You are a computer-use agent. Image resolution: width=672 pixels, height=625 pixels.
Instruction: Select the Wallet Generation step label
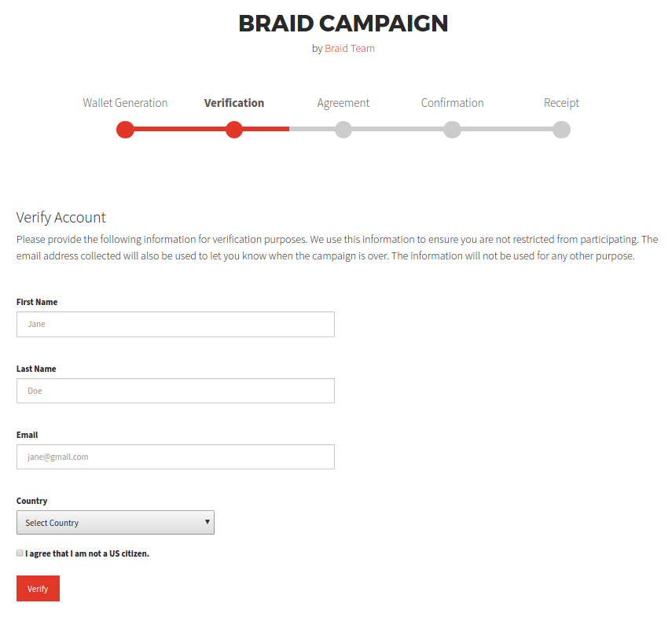pyautogui.click(x=125, y=103)
